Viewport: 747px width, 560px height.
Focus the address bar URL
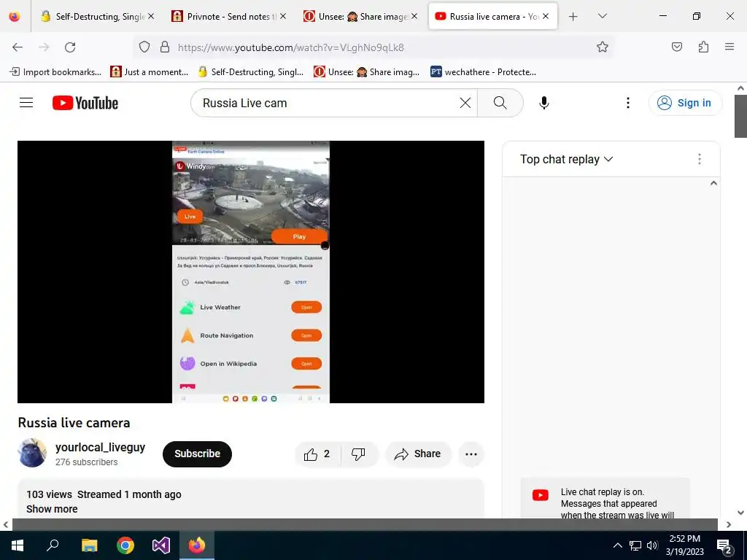click(290, 47)
